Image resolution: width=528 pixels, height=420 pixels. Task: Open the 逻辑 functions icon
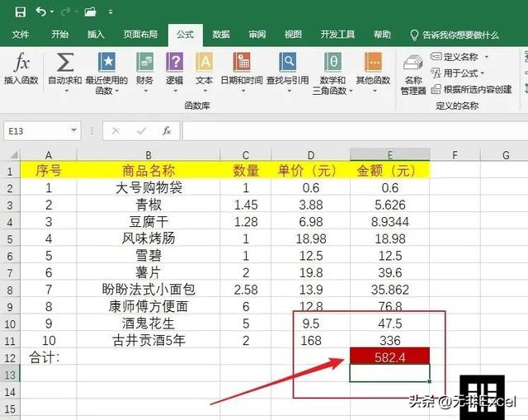174,62
